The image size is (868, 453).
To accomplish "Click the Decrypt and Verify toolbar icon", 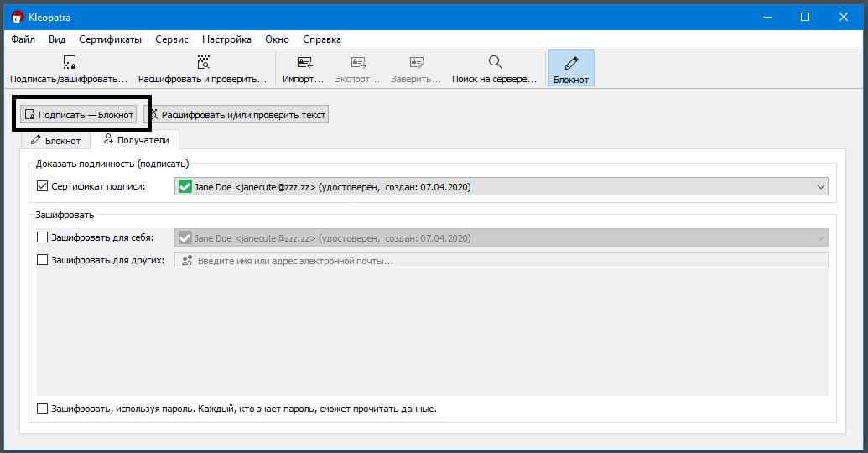I will pyautogui.click(x=202, y=63).
